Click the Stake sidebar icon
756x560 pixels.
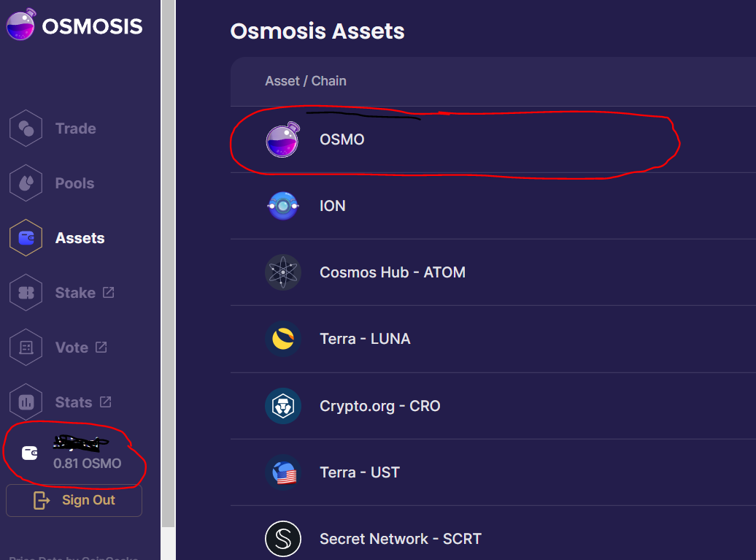(26, 293)
